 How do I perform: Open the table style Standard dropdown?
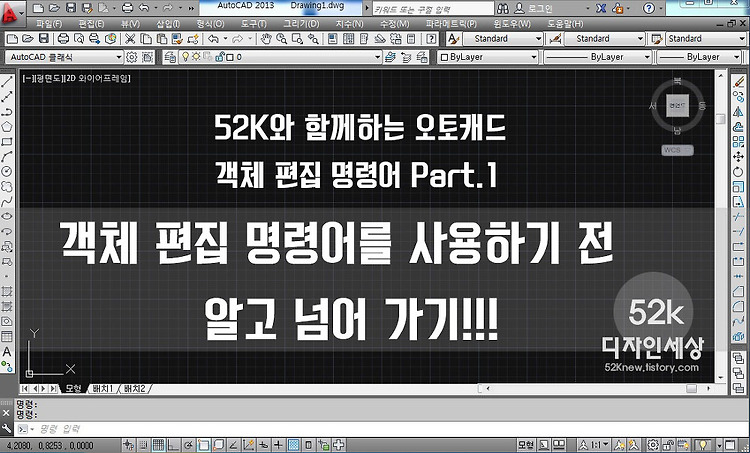(x=705, y=39)
